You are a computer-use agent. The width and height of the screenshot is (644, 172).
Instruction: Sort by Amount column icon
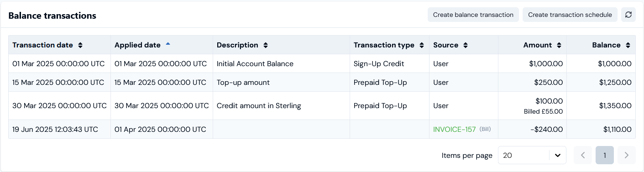pos(559,45)
